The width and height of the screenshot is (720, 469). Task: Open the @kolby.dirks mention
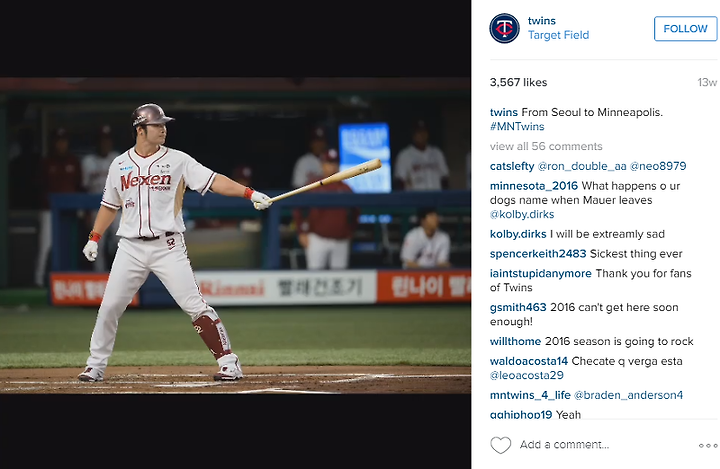[522, 215]
